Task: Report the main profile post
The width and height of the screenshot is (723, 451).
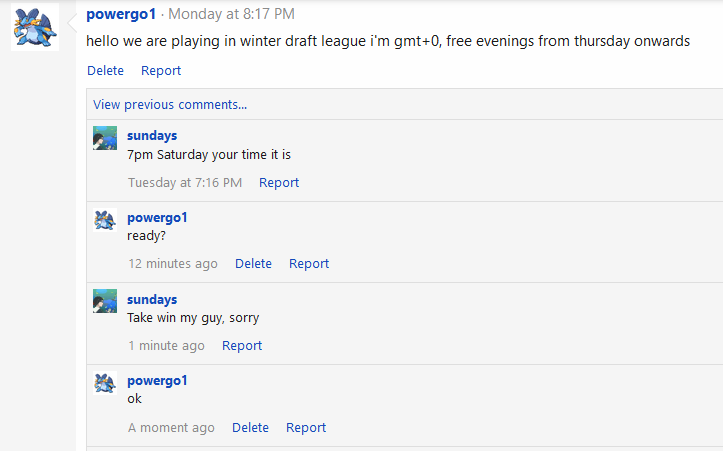Action: coord(161,71)
